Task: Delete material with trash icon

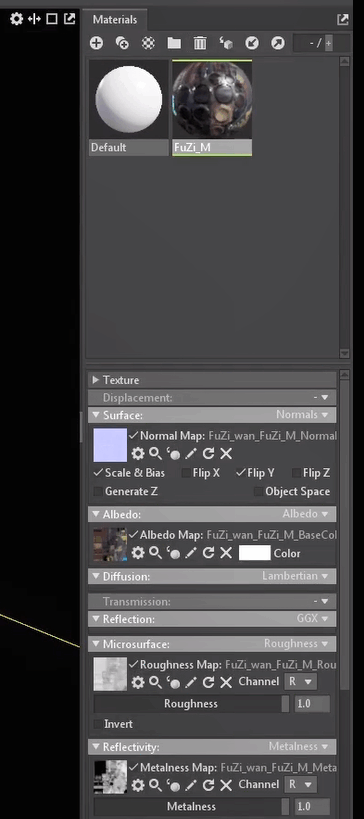Action: [200, 43]
